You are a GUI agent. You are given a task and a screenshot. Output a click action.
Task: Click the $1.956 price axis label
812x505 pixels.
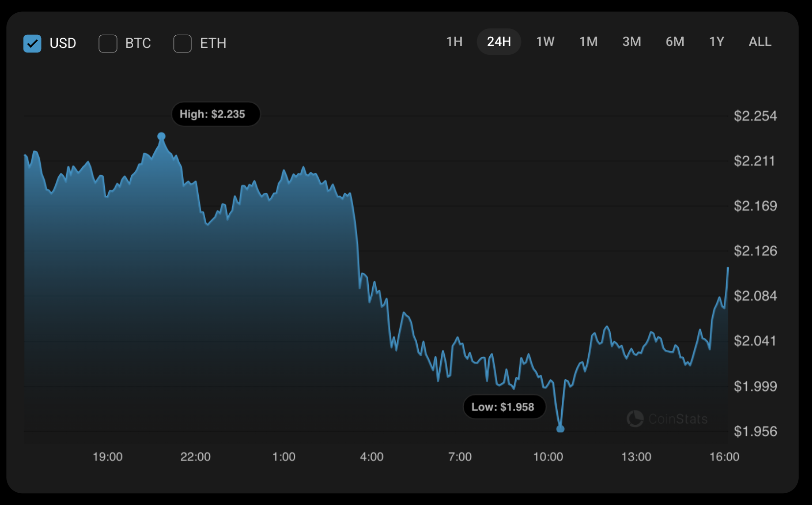point(755,432)
